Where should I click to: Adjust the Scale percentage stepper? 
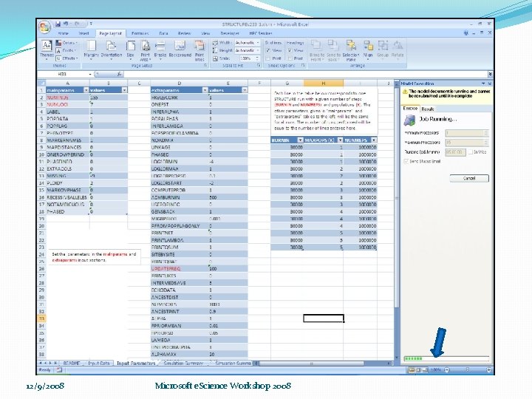[258, 58]
